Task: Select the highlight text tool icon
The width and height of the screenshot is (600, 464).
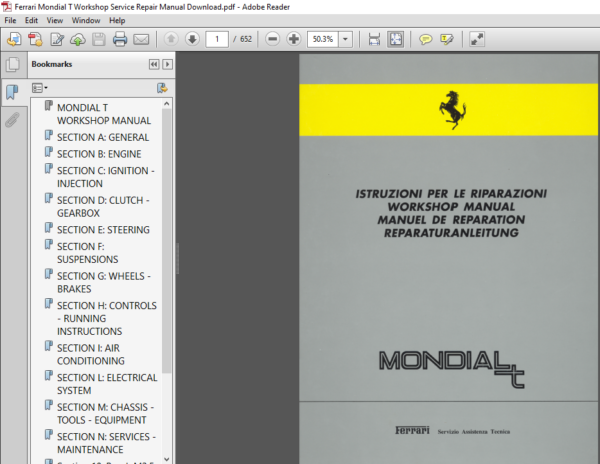Action: [447, 39]
